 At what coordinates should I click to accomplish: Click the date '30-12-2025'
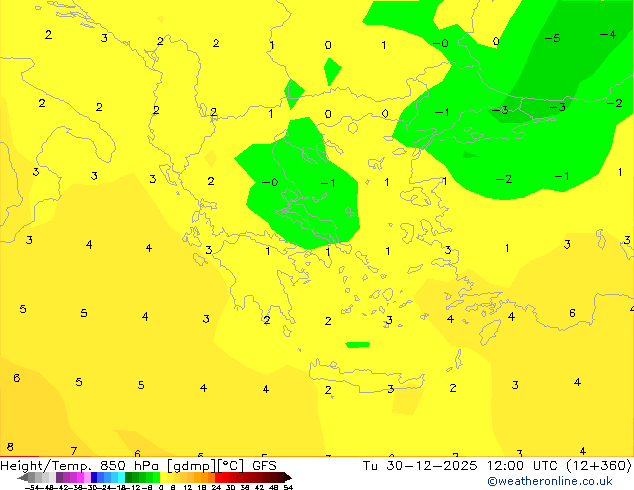[432, 466]
